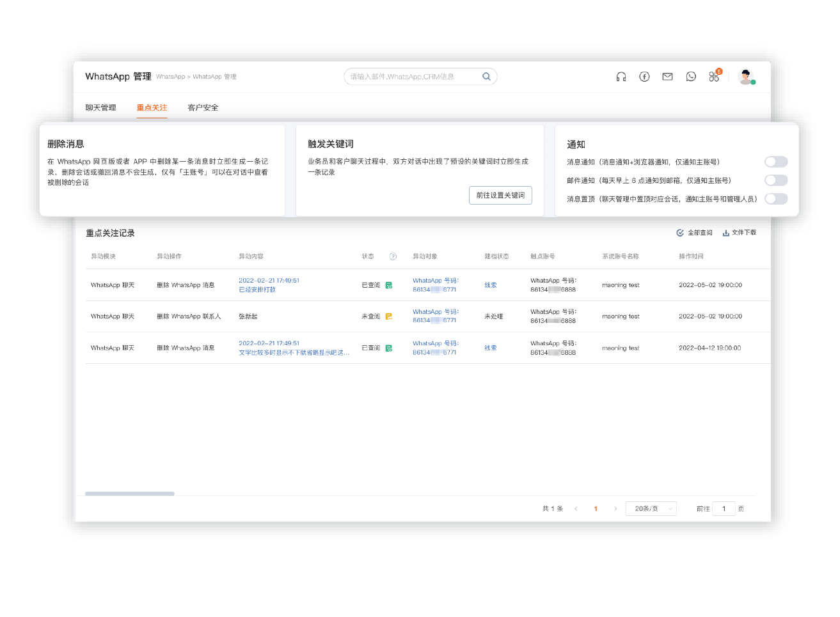
Task: Open 线索 link in 2022-04-12 row
Action: (x=491, y=348)
